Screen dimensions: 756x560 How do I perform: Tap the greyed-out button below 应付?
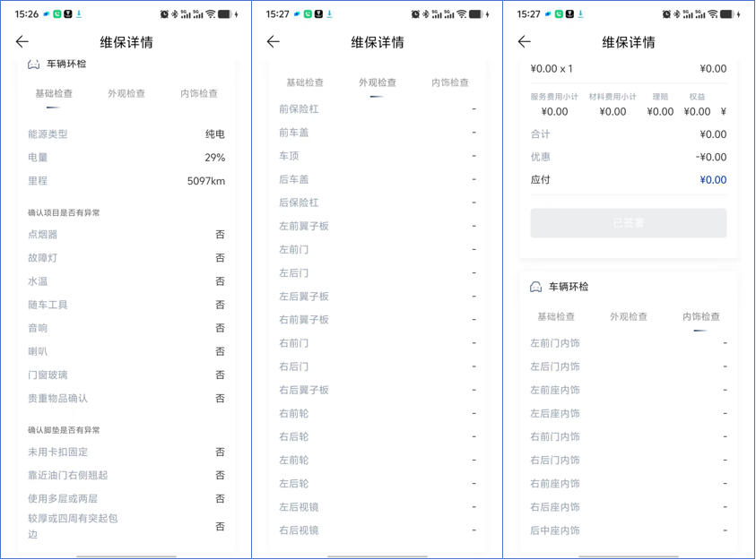629,223
